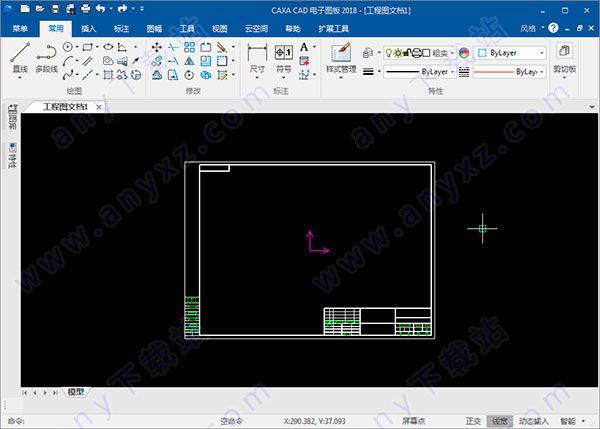Click the color wheel icon
This screenshot has height=429, width=600.
(x=464, y=53)
